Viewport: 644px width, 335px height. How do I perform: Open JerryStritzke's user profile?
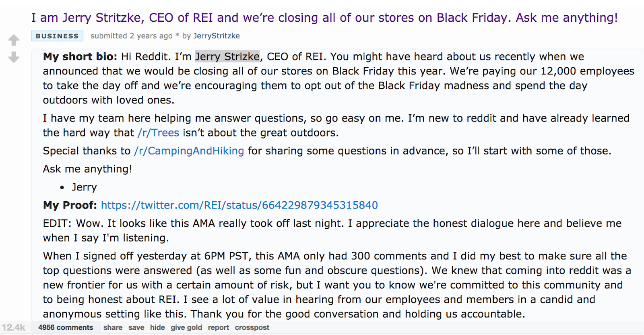[x=216, y=36]
